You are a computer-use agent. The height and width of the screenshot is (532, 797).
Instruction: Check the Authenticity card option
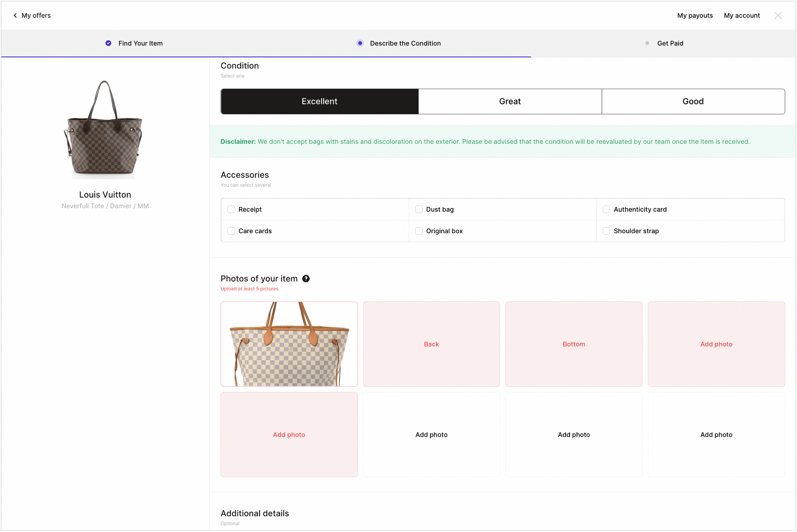point(607,209)
